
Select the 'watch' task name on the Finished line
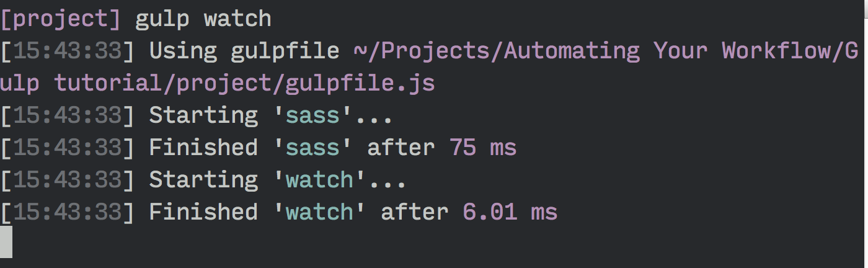point(319,212)
